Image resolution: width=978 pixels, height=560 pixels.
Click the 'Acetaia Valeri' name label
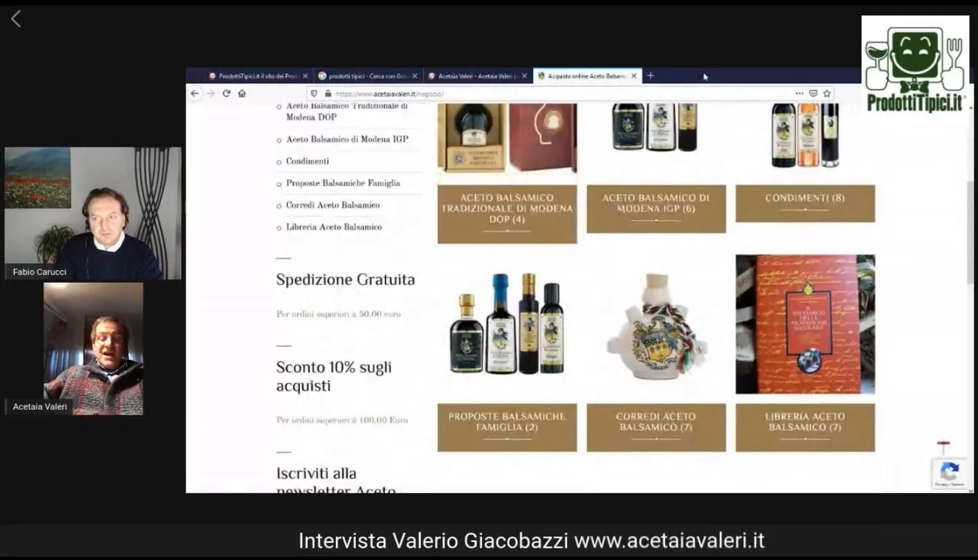click(40, 407)
